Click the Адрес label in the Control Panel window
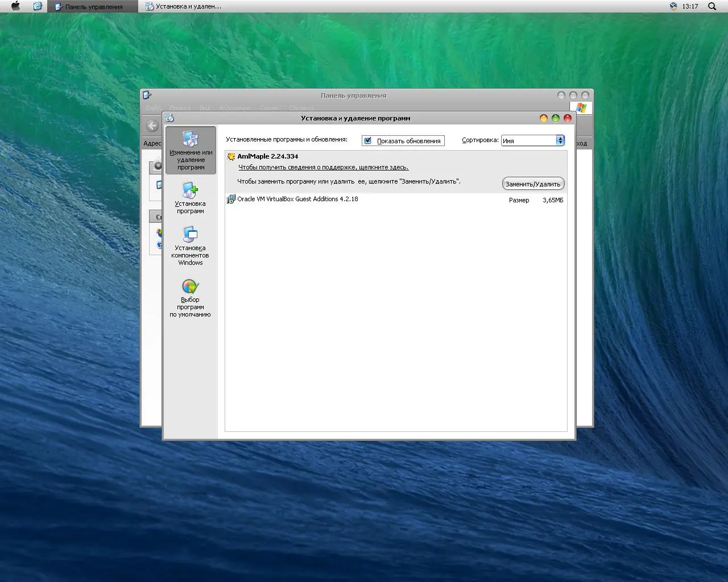Screen dimensions: 728x582 (x=152, y=143)
